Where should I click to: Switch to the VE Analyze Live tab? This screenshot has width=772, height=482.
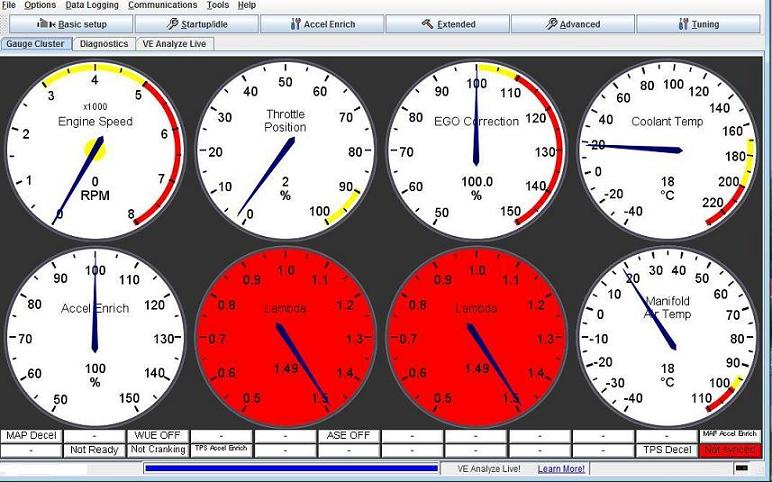point(175,44)
